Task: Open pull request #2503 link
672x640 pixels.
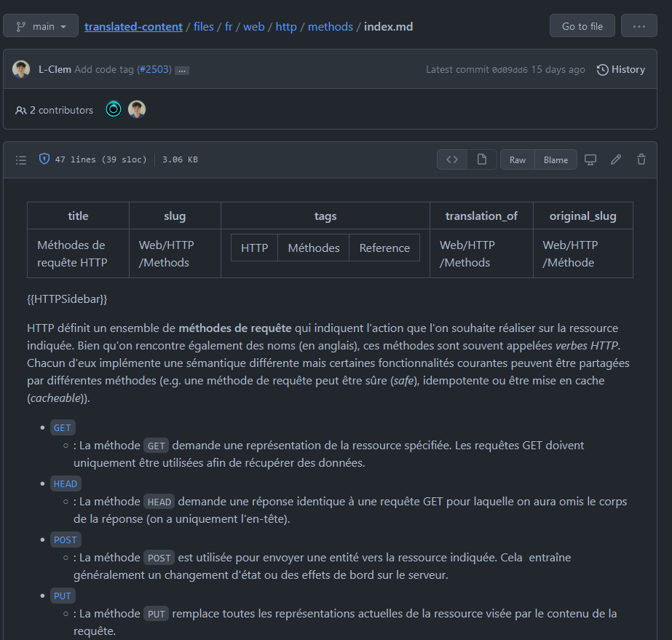Action: click(154, 69)
